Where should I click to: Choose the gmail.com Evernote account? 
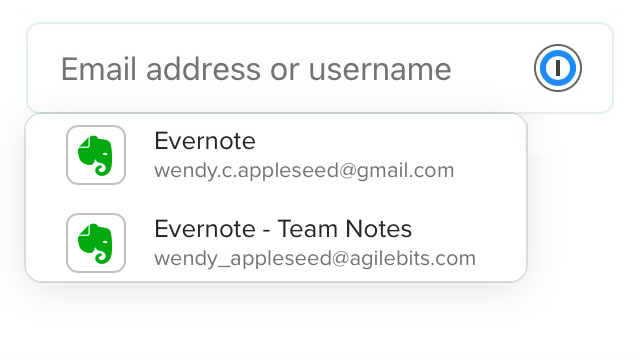click(x=276, y=155)
